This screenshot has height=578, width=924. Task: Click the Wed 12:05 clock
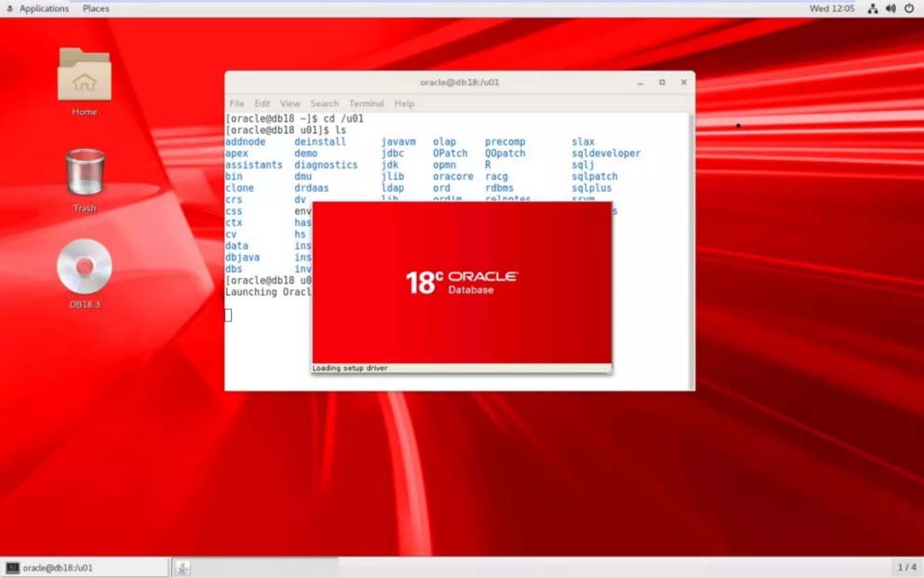pos(831,8)
